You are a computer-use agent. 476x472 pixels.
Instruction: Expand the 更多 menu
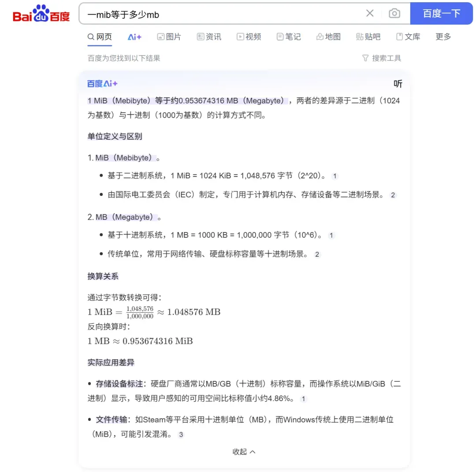(443, 37)
